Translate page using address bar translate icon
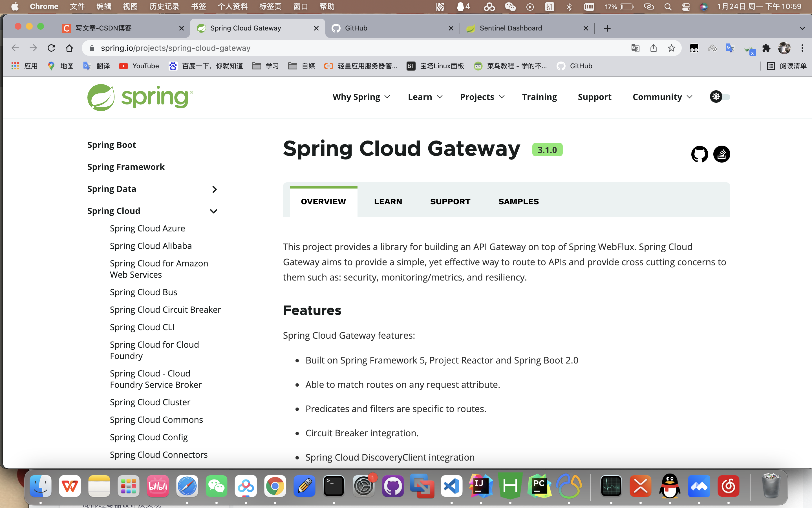Image resolution: width=812 pixels, height=508 pixels. [x=635, y=48]
